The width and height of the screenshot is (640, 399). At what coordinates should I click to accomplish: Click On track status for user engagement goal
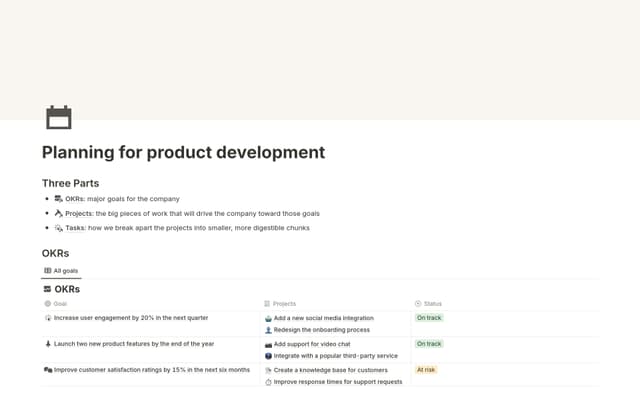click(x=429, y=317)
